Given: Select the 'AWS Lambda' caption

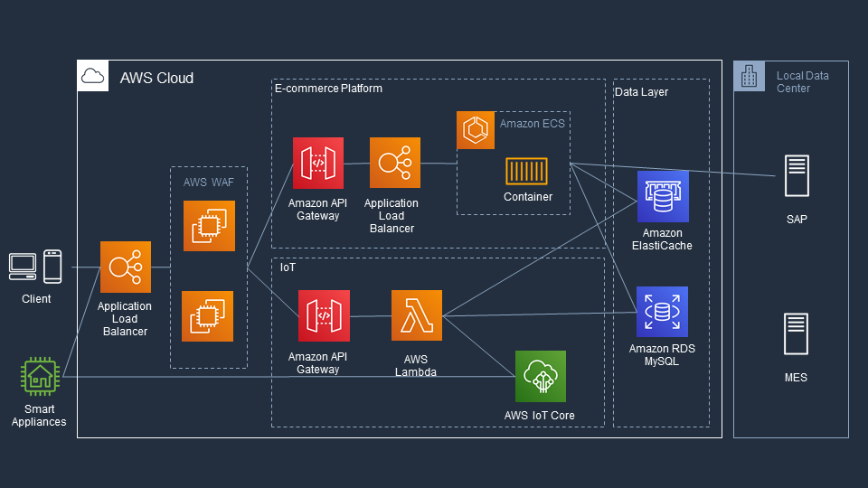Looking at the screenshot, I should (416, 366).
